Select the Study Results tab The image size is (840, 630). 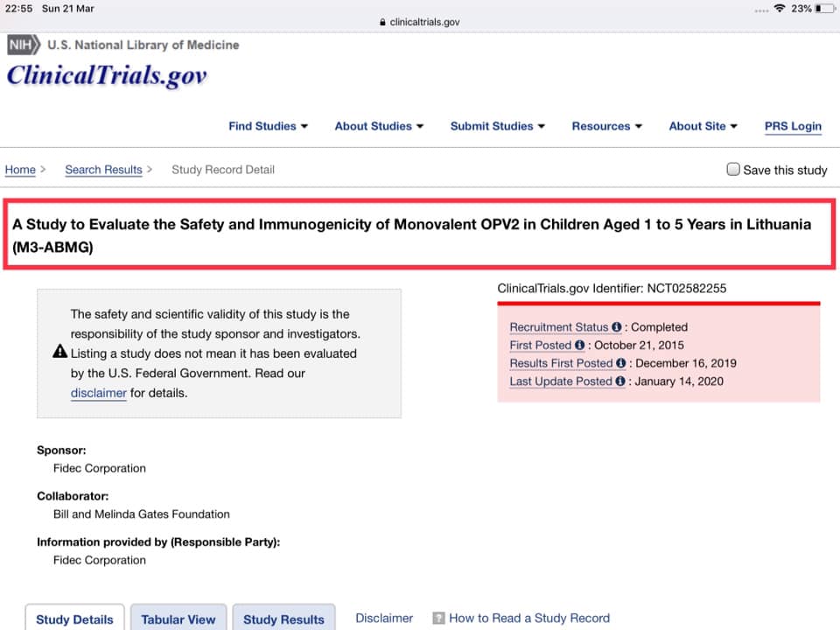click(283, 618)
